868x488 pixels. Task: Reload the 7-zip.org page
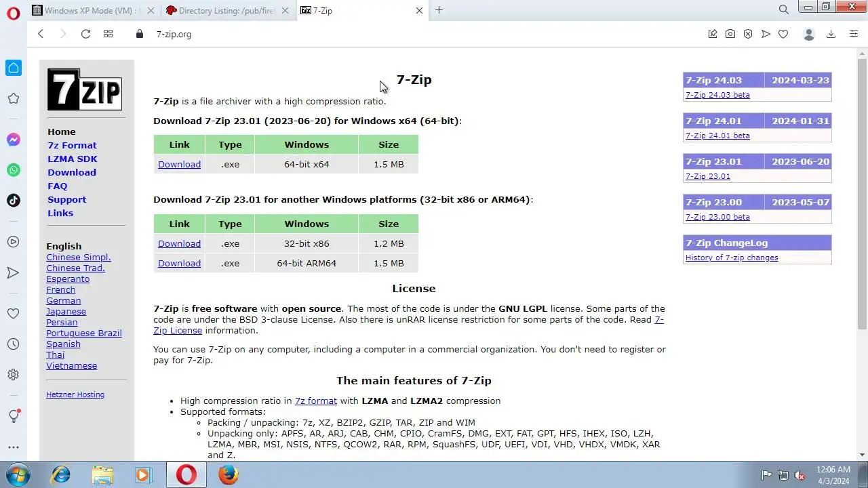pos(85,34)
